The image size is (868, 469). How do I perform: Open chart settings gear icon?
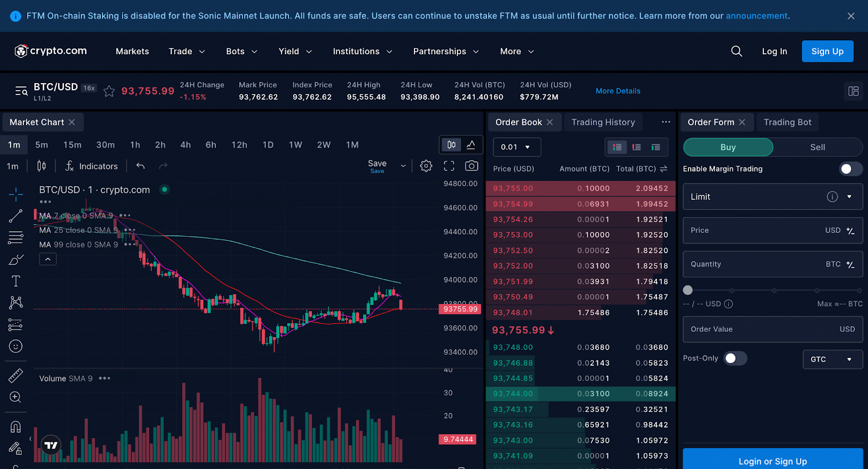pyautogui.click(x=426, y=166)
